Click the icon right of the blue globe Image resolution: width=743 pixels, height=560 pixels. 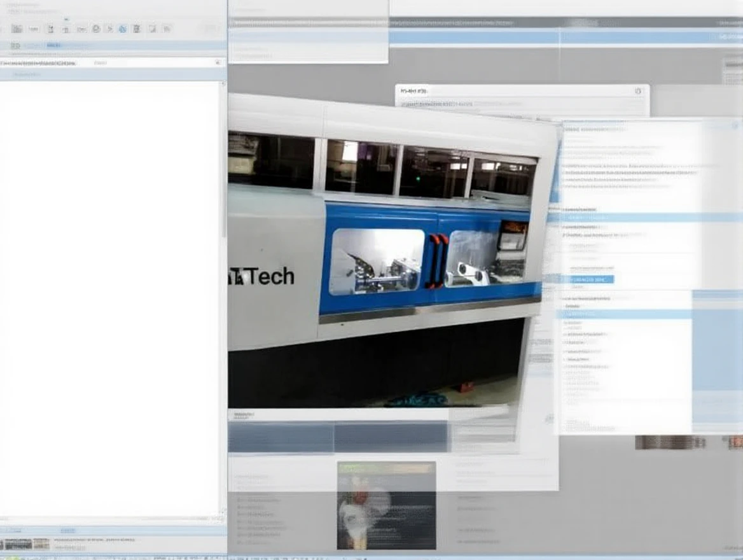(136, 29)
